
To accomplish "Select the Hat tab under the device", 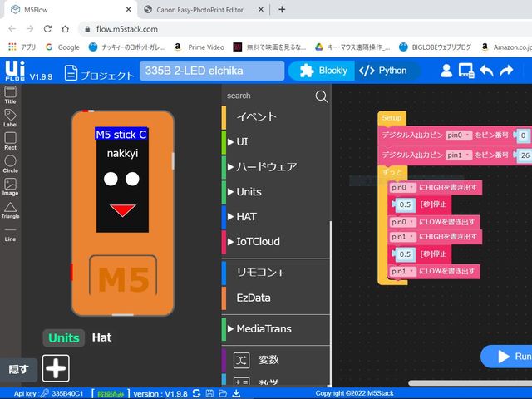I will [x=101, y=337].
